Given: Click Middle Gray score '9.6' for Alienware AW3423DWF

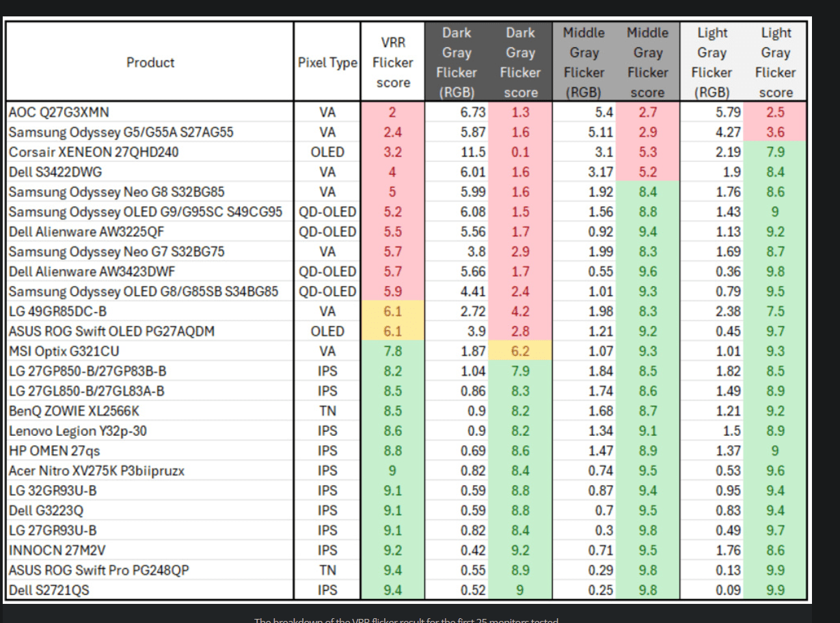Looking at the screenshot, I should pyautogui.click(x=647, y=272).
